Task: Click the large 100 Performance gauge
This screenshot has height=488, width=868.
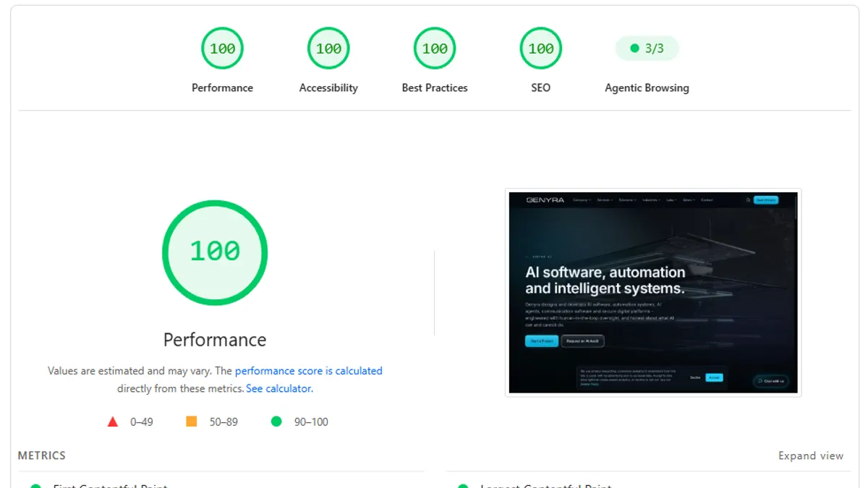Action: tap(215, 252)
